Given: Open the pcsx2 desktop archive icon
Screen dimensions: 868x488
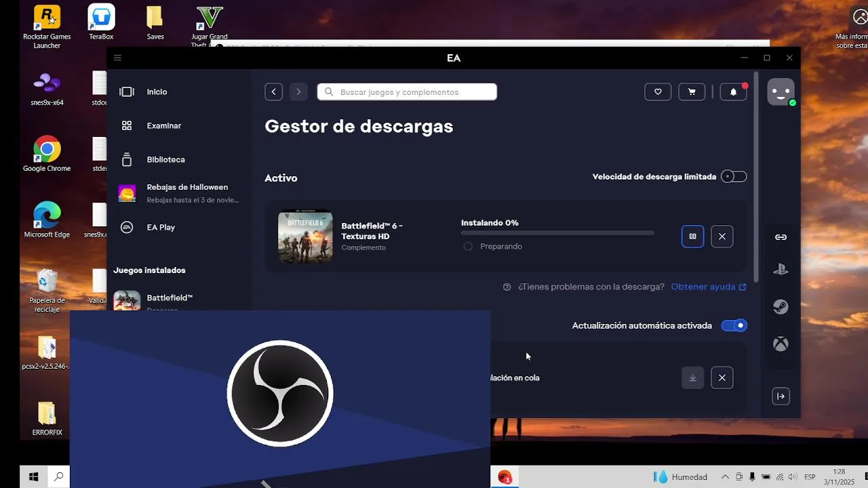Looking at the screenshot, I should 47,352.
